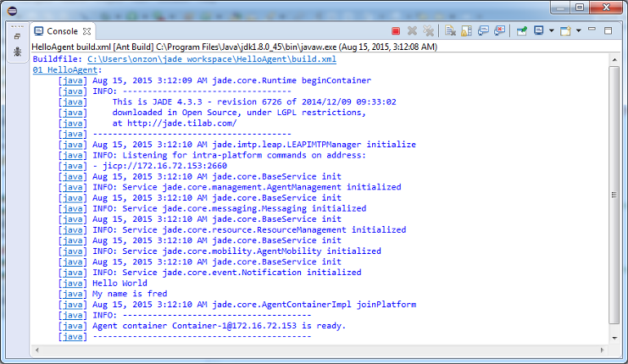Click vertical scrollbar up arrow
628x364 pixels.
(x=614, y=59)
